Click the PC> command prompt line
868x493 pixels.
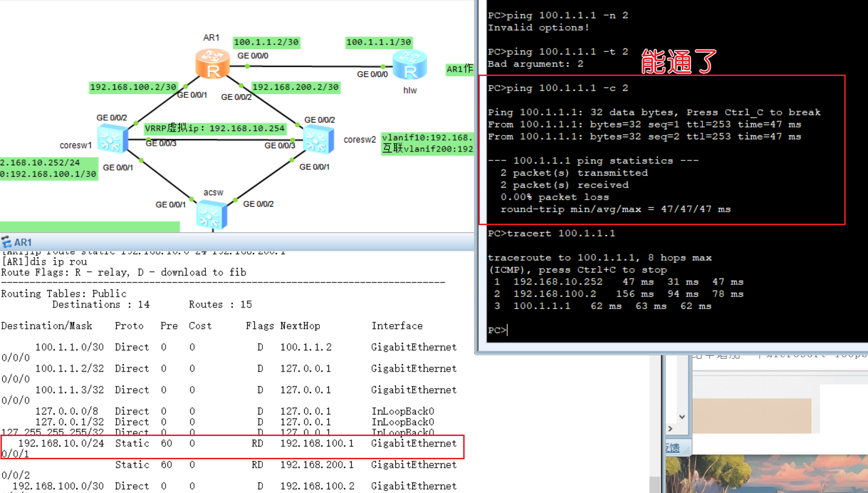(x=498, y=330)
